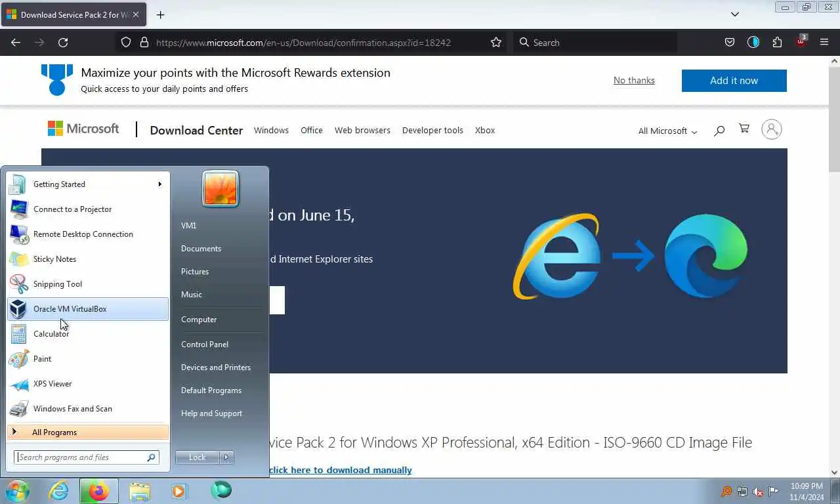Open Help and Support
This screenshot has width=840, height=504.
coord(211,413)
